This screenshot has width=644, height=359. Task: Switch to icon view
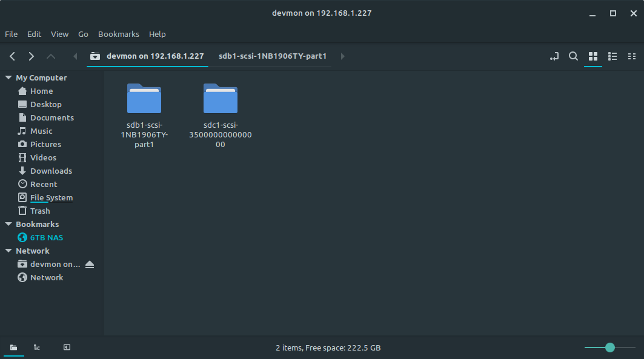coord(593,56)
